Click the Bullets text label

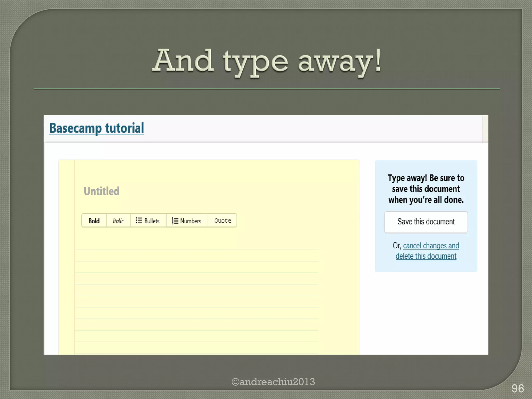(152, 221)
